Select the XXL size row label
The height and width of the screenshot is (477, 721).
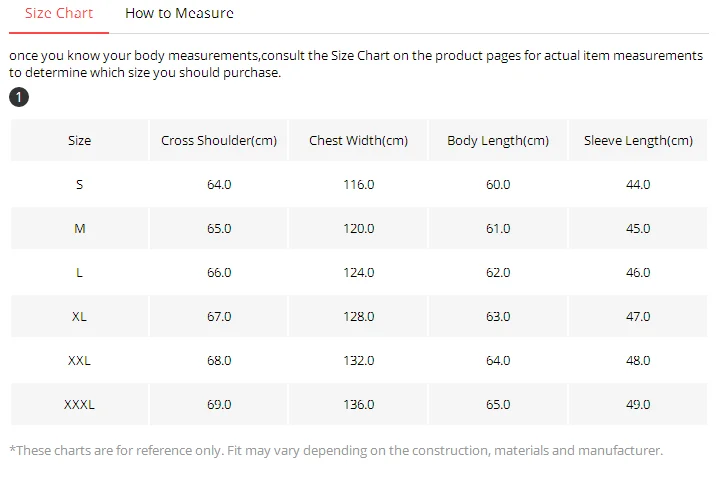[x=80, y=361]
